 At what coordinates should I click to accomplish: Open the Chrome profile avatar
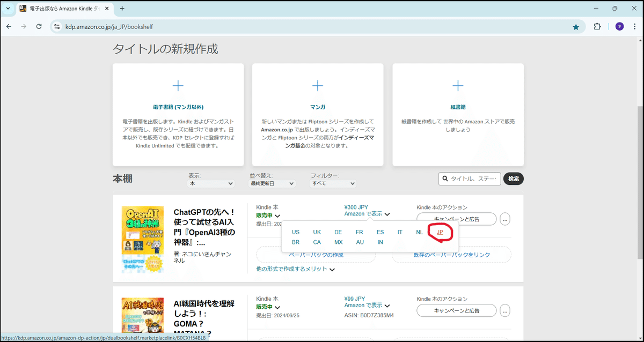[x=619, y=26]
